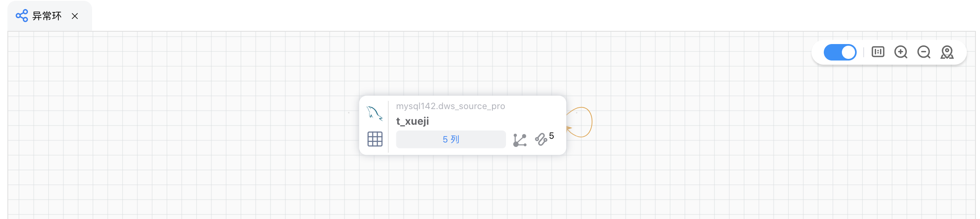Select the t_xueji table name

pos(412,121)
